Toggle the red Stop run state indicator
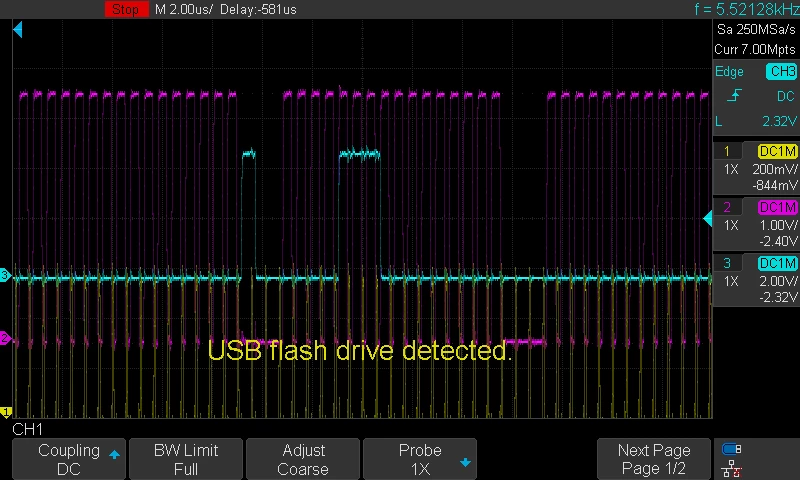The width and height of the screenshot is (800, 480). (126, 9)
